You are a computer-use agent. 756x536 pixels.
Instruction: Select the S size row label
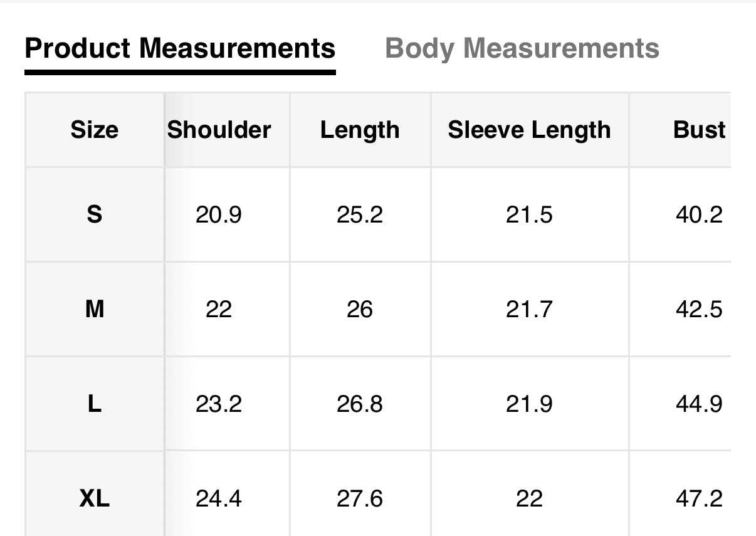point(94,215)
